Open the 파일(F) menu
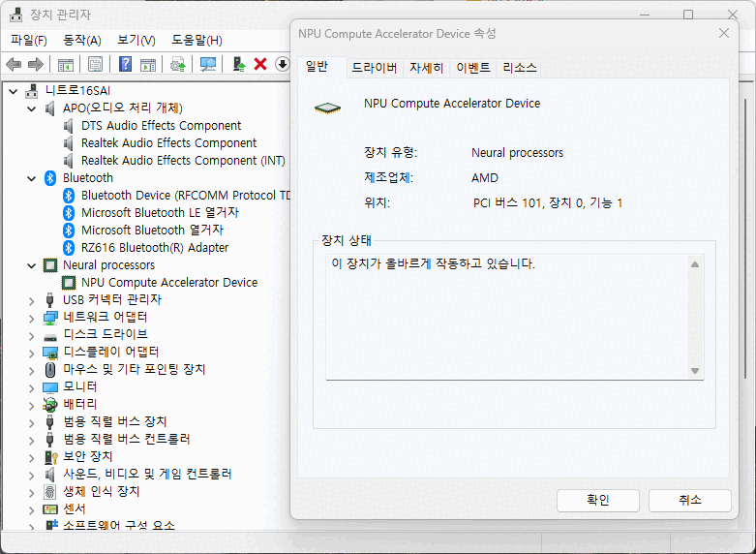This screenshot has width=756, height=554. point(29,40)
